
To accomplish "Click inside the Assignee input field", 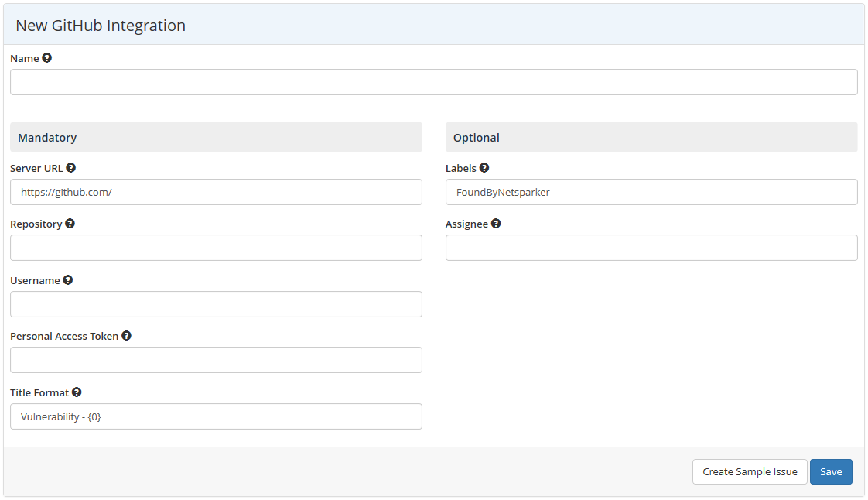I will [651, 247].
